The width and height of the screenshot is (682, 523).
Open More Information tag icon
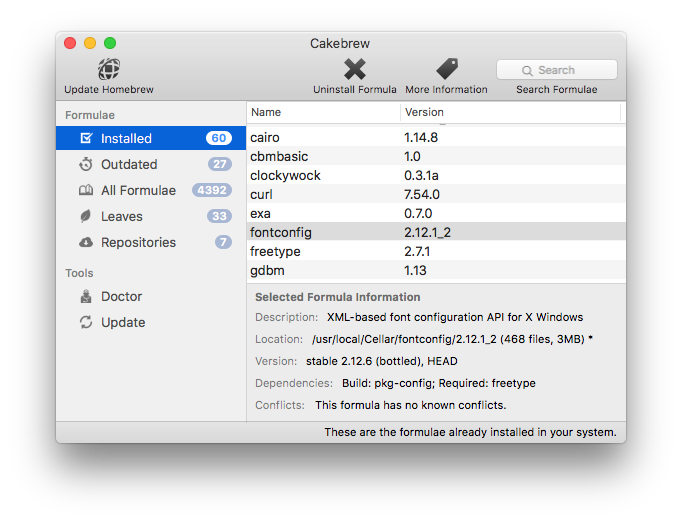pos(447,69)
